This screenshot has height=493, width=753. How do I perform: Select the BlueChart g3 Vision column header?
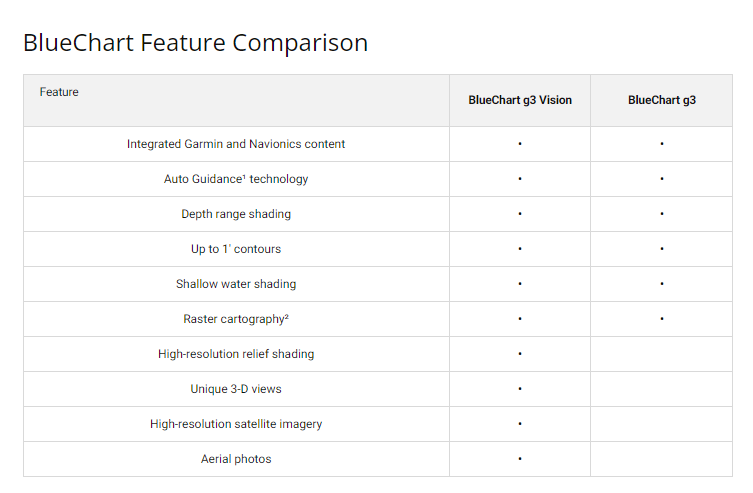point(520,100)
